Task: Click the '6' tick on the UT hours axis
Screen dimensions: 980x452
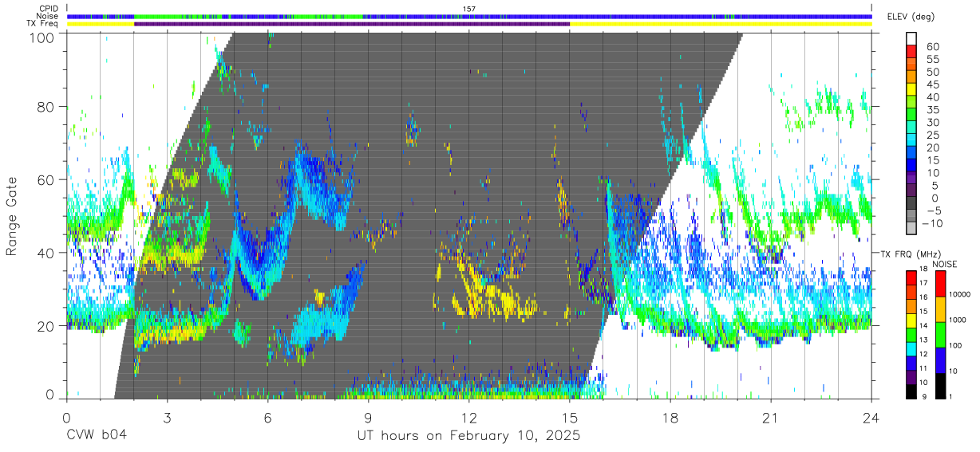Action: (267, 419)
